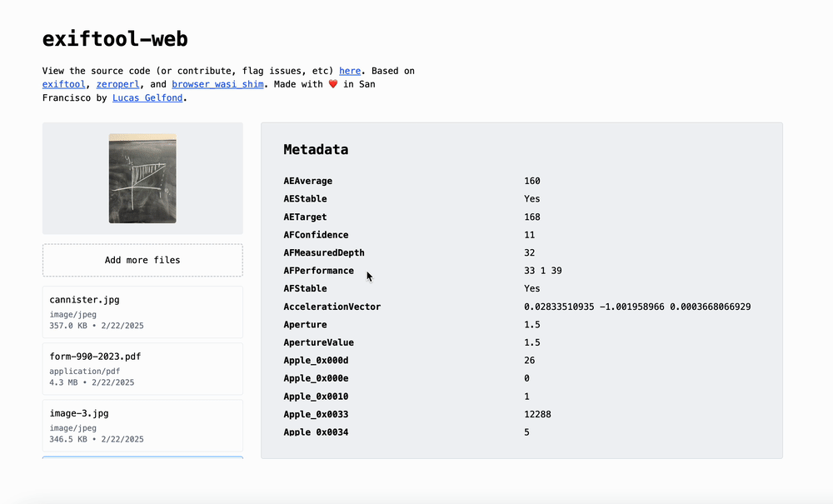Click the AFMeasuredDepth metadata label
Screen dimensions: 833x504
(x=323, y=252)
